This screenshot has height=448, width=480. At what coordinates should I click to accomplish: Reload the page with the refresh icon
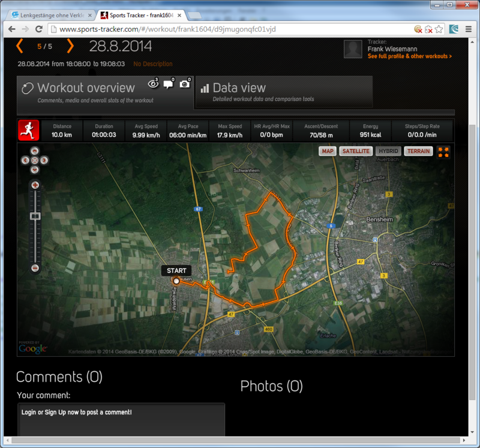39,29
